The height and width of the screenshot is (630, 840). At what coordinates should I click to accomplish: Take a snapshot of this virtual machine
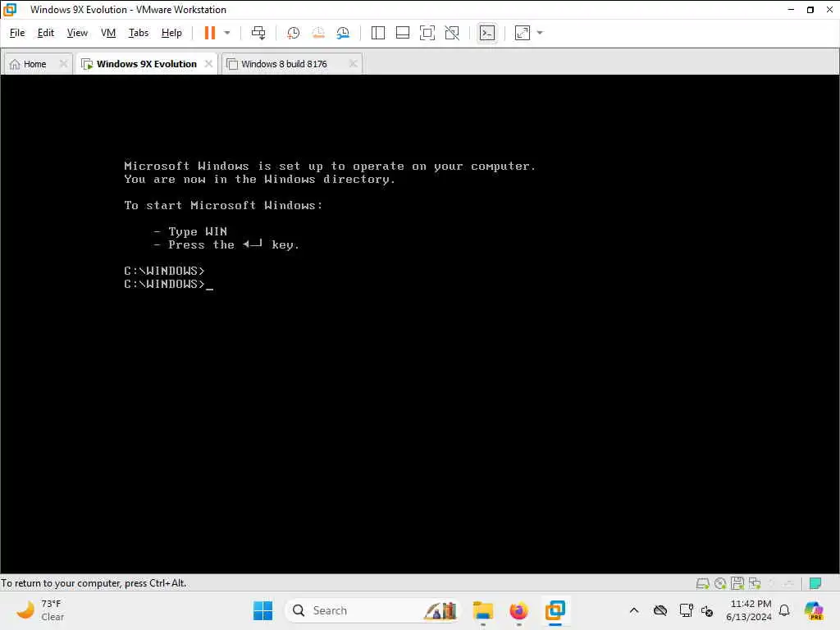pos(293,33)
